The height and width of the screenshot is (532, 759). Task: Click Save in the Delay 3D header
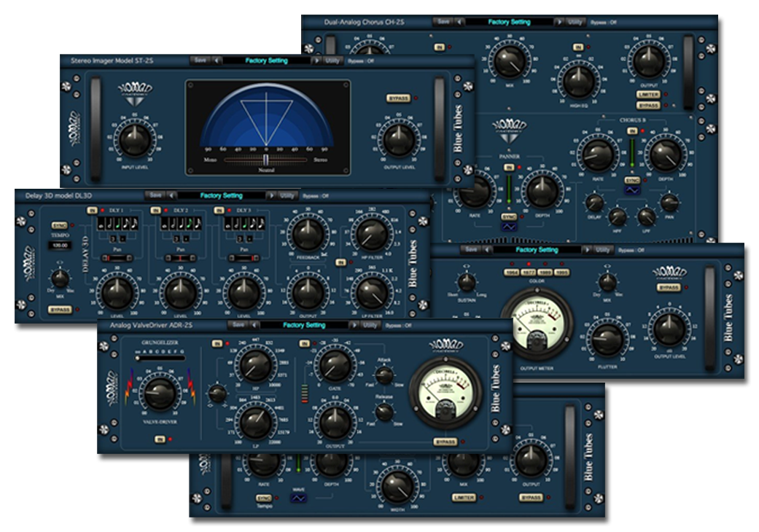click(155, 196)
